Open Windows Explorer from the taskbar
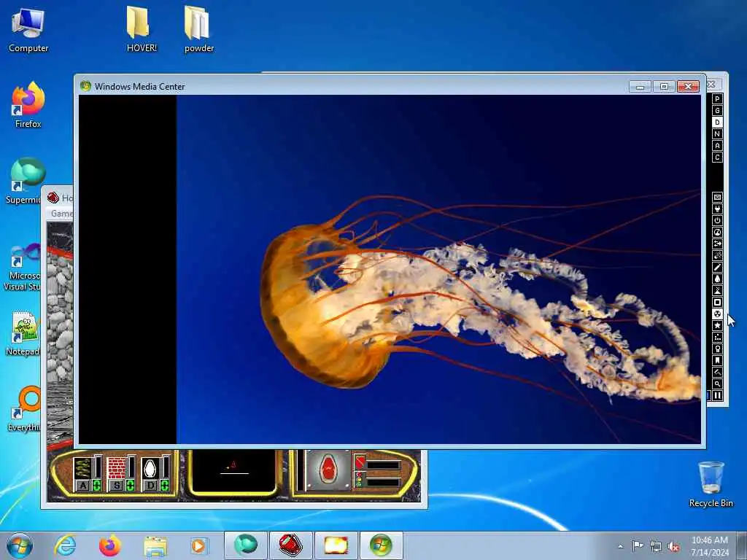 pyautogui.click(x=155, y=545)
